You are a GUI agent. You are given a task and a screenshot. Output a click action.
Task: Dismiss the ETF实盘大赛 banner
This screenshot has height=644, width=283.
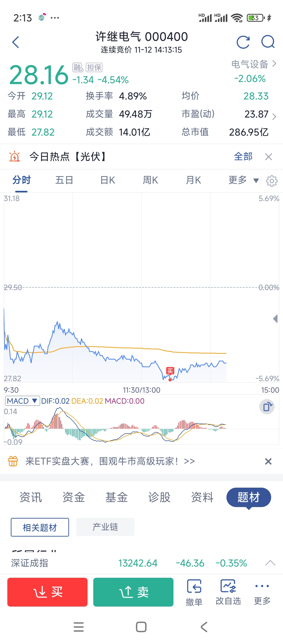[x=268, y=461]
